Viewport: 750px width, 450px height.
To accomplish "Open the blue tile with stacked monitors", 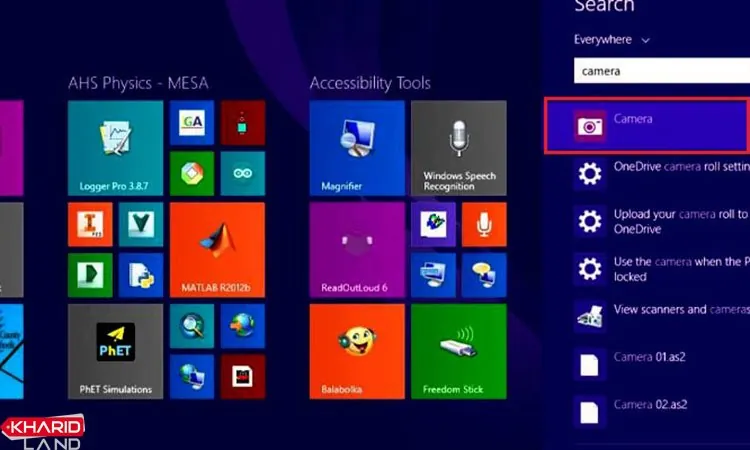I will pos(433,275).
